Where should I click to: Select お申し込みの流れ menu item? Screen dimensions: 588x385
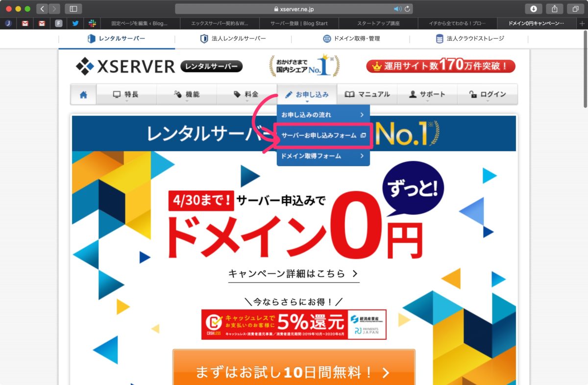tap(323, 115)
